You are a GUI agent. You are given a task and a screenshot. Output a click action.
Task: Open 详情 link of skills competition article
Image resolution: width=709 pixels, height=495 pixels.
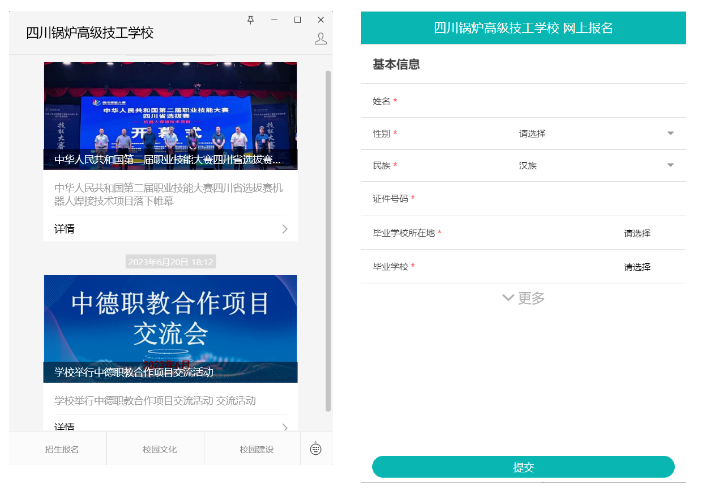point(65,229)
